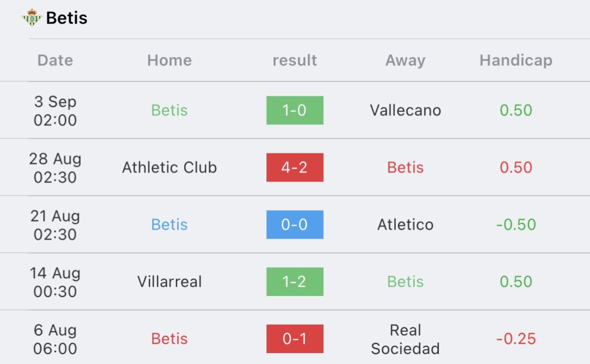Open the green 1-2 result badge

coord(294,282)
